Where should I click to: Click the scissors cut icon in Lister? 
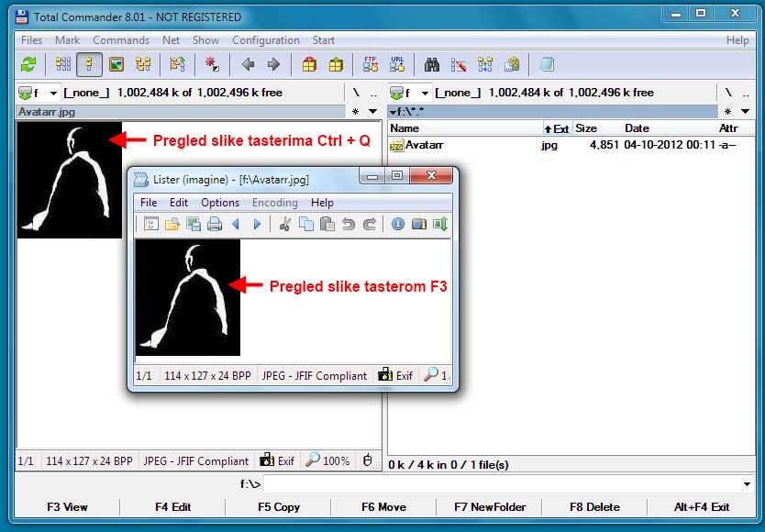pyautogui.click(x=285, y=224)
